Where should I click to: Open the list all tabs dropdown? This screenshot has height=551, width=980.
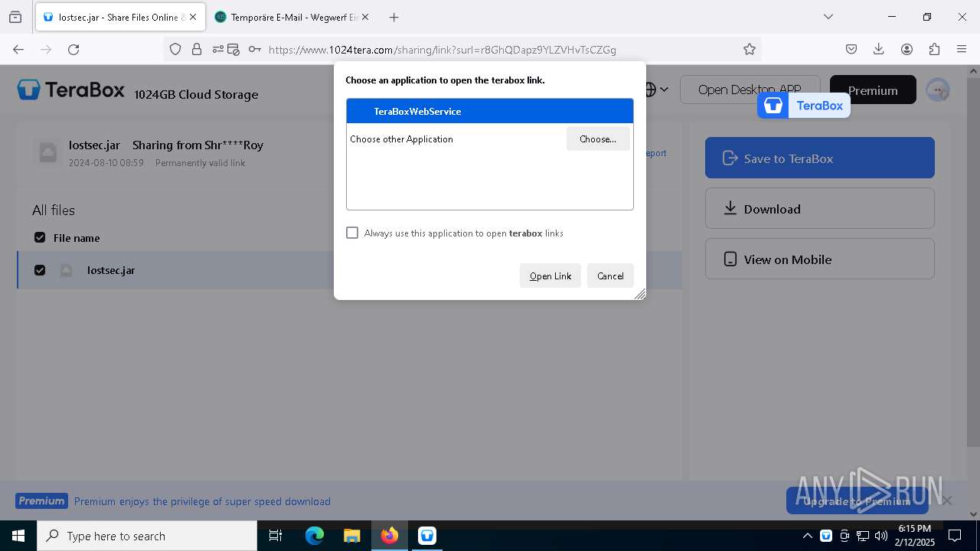click(828, 17)
